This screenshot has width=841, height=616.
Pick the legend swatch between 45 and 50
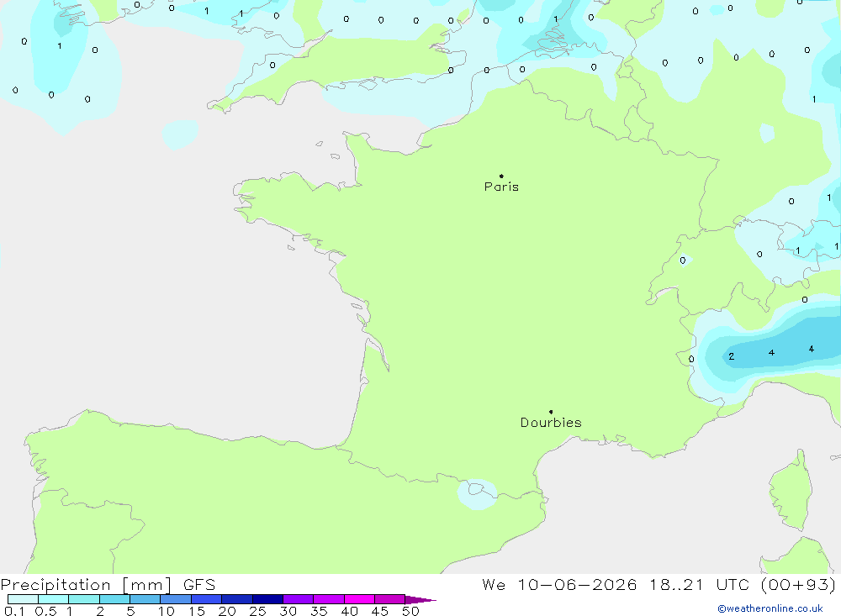(x=390, y=599)
